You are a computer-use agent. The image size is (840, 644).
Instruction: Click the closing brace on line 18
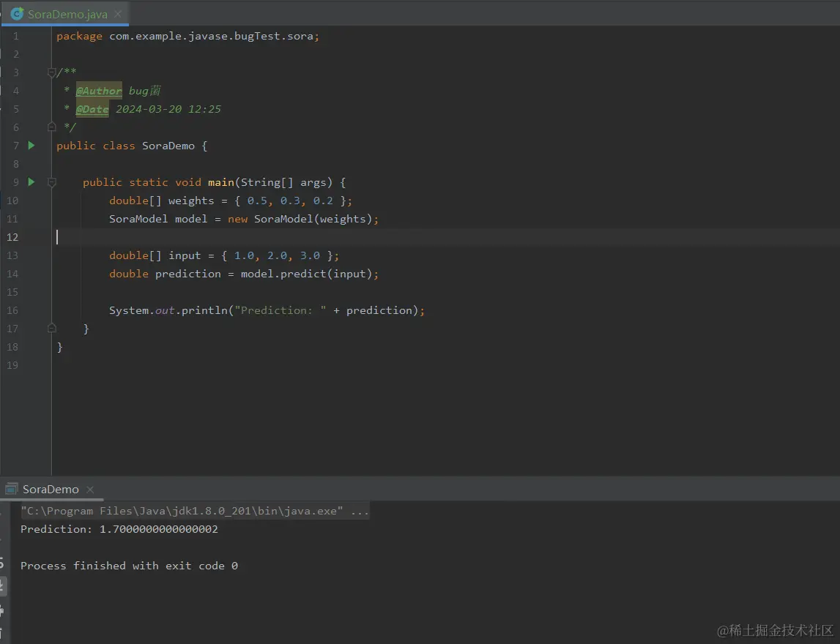coord(60,347)
